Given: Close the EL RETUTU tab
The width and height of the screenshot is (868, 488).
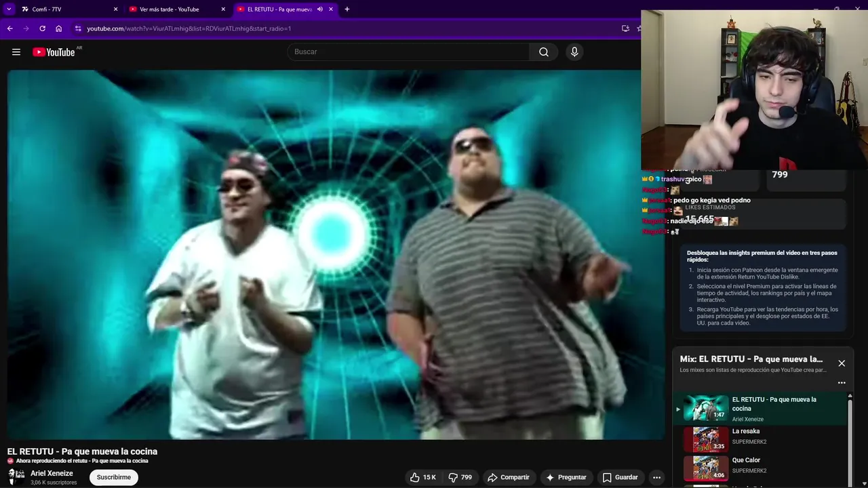Looking at the screenshot, I should click(331, 9).
